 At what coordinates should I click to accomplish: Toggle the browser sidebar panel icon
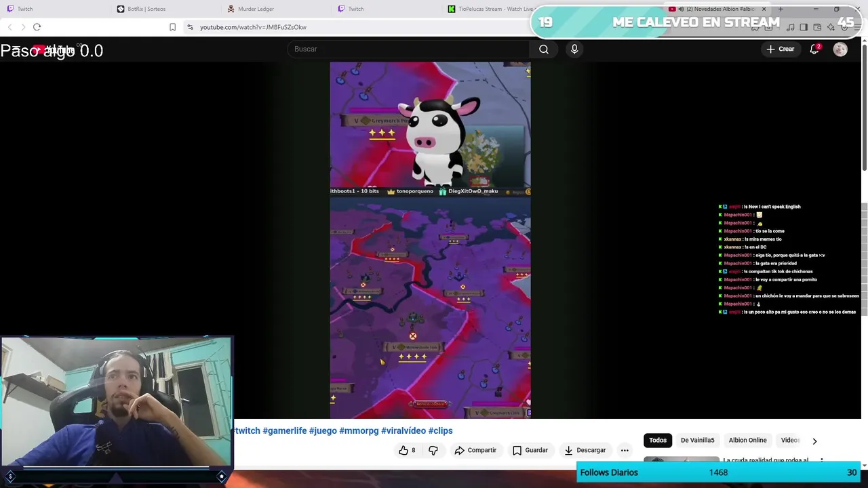[804, 27]
